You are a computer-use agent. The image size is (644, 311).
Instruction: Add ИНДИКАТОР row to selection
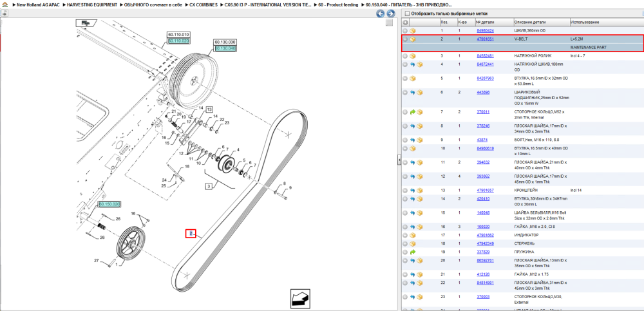(x=405, y=236)
